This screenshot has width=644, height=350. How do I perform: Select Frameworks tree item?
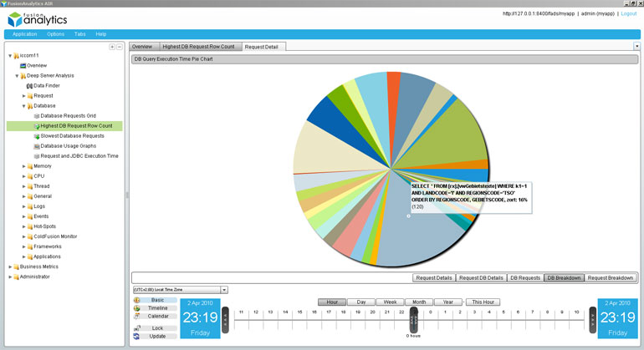(x=47, y=246)
